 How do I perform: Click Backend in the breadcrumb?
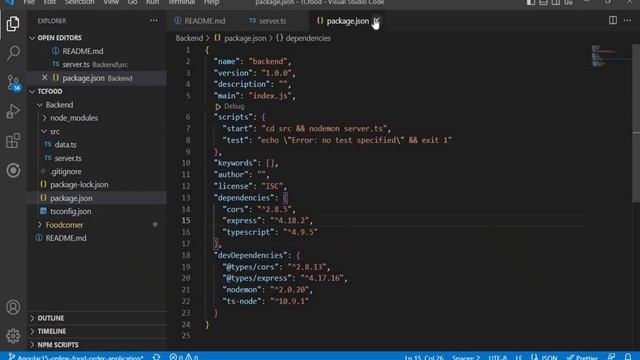point(189,38)
